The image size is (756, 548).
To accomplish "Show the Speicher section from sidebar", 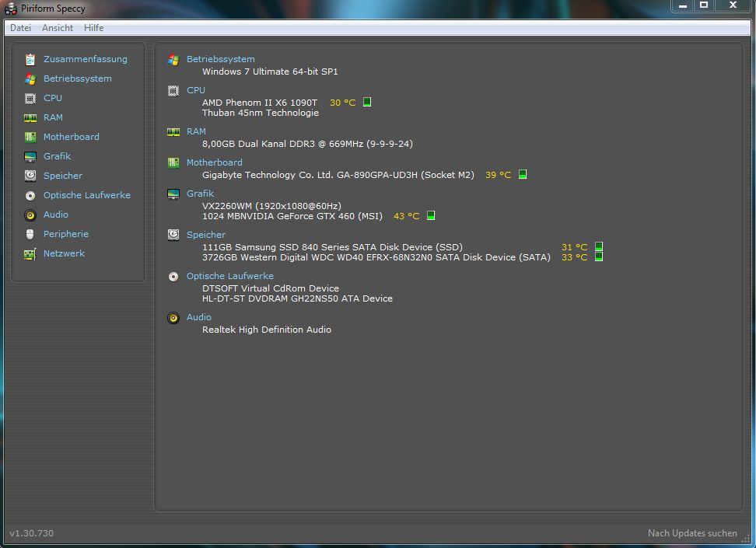I will coord(63,176).
